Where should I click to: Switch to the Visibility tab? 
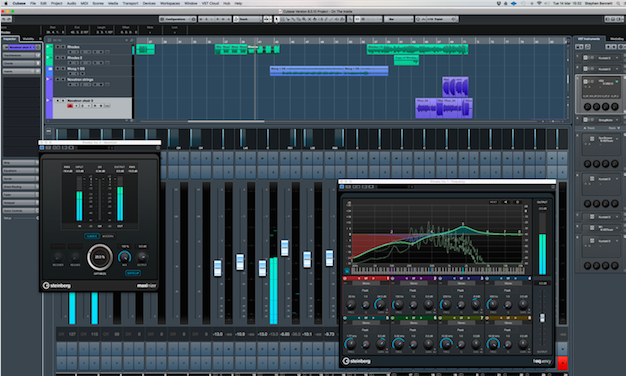click(x=28, y=39)
